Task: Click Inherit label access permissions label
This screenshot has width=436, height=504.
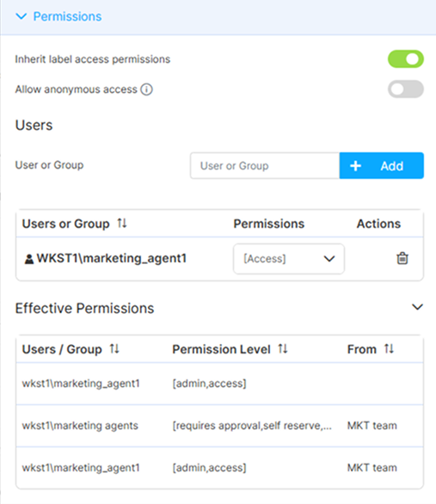Action: [x=93, y=59]
